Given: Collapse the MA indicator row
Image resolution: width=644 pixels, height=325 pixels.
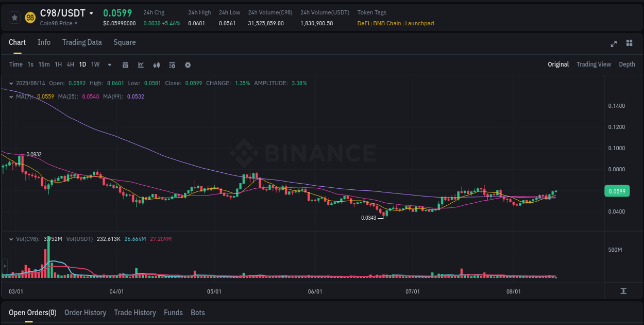Looking at the screenshot, I should [10, 96].
